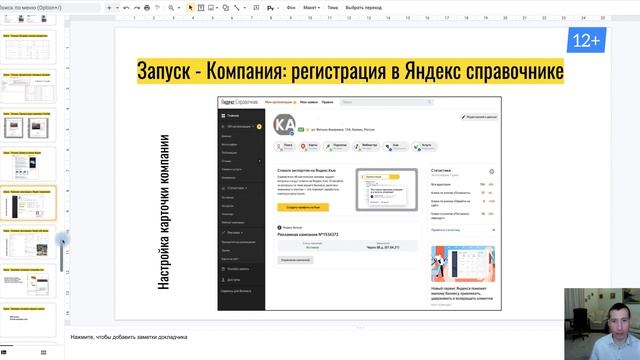Select slide thumbnail with table grid

[x=28, y=48]
